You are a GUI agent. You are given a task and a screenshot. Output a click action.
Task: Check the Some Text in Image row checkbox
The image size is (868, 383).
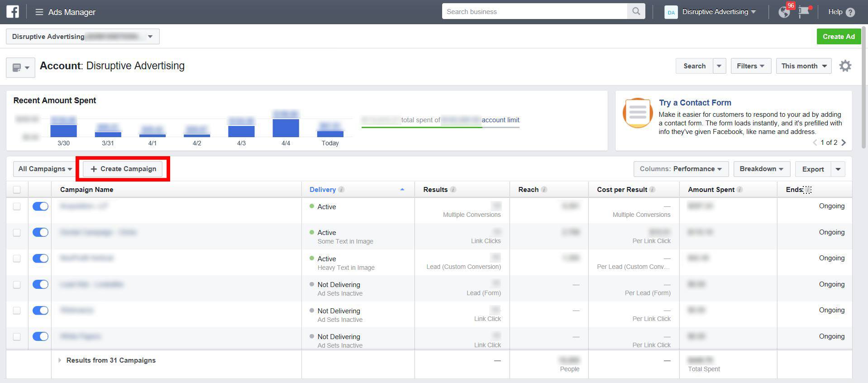[x=17, y=233]
